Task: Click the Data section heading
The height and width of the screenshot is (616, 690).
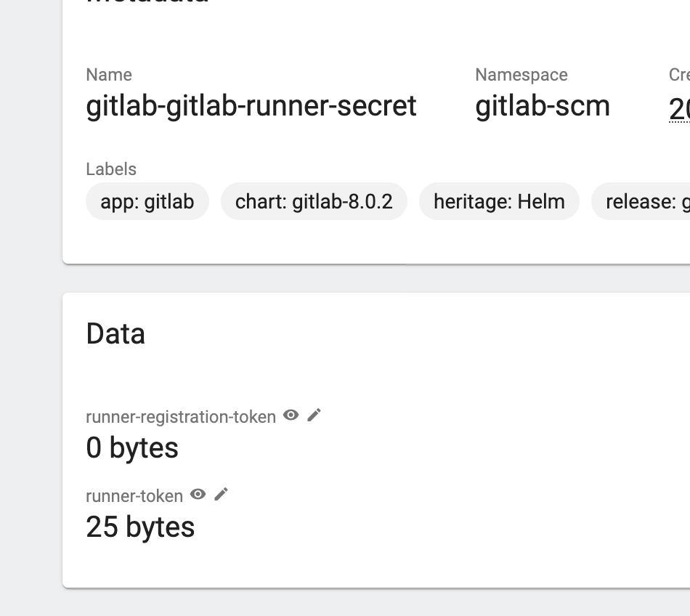Action: tap(115, 333)
